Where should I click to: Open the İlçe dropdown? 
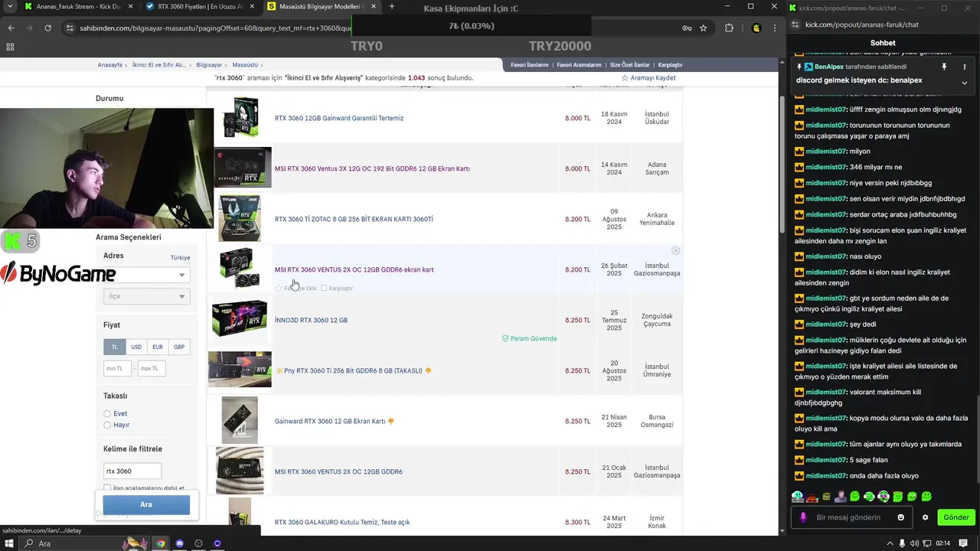pyautogui.click(x=146, y=296)
